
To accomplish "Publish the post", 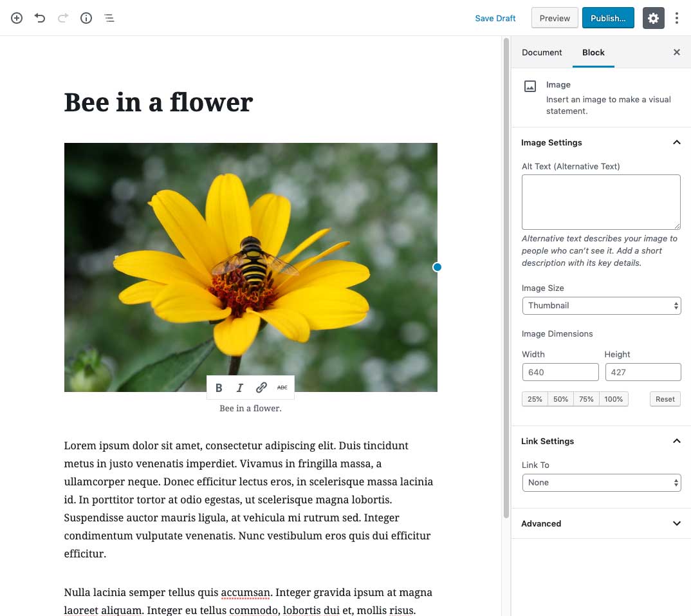I will coord(607,18).
